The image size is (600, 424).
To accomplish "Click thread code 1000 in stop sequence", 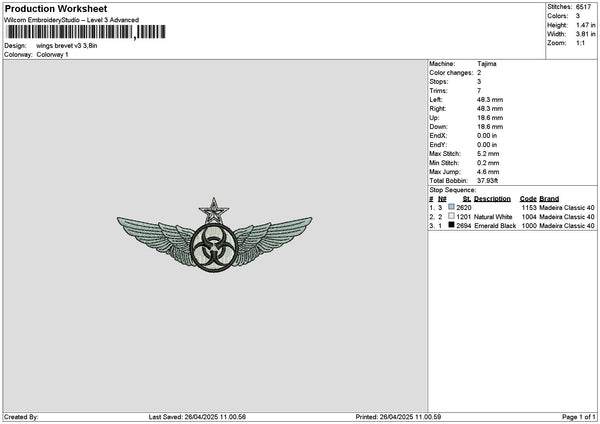I will tap(529, 226).
